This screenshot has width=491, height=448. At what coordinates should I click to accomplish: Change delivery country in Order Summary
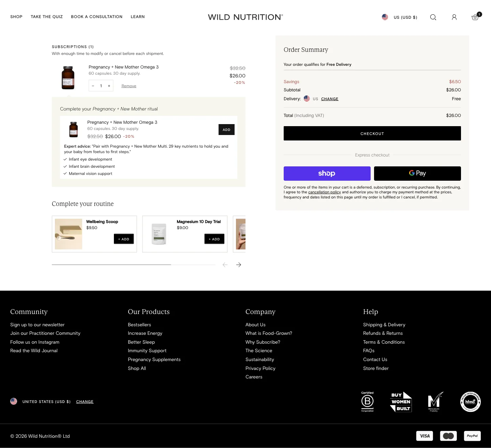coord(330,99)
